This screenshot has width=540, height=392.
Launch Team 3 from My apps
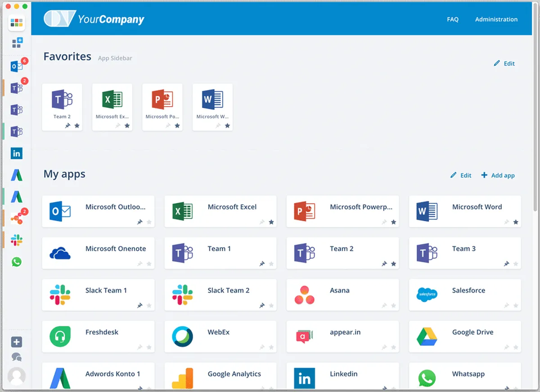click(x=465, y=253)
